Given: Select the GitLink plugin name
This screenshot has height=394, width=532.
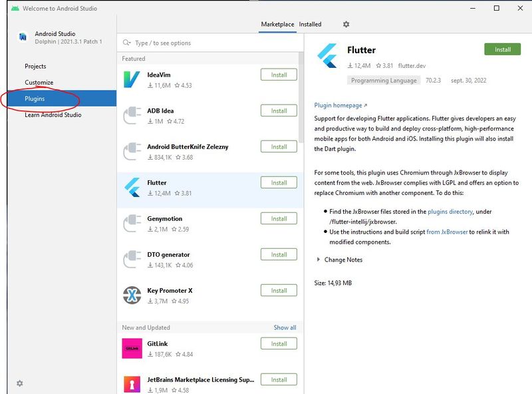Looking at the screenshot, I should pos(158,343).
